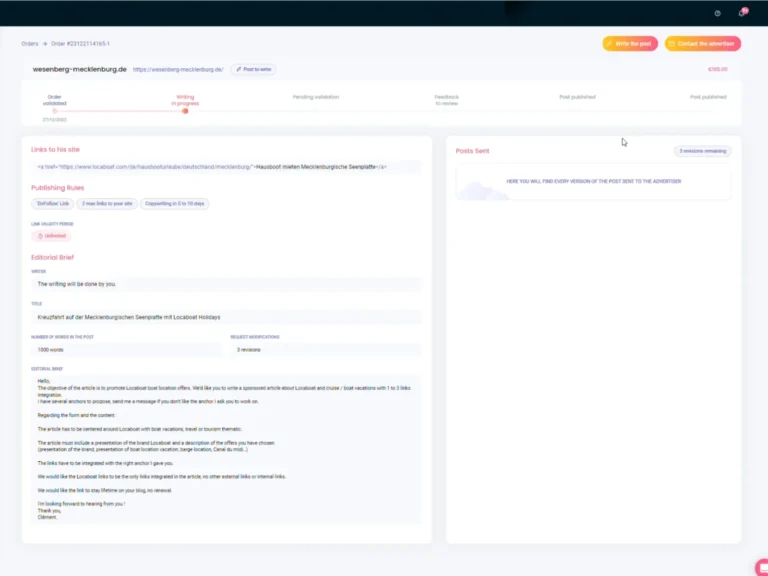This screenshot has width=768, height=576.
Task: Select the Feedback to review step
Action: click(447, 100)
